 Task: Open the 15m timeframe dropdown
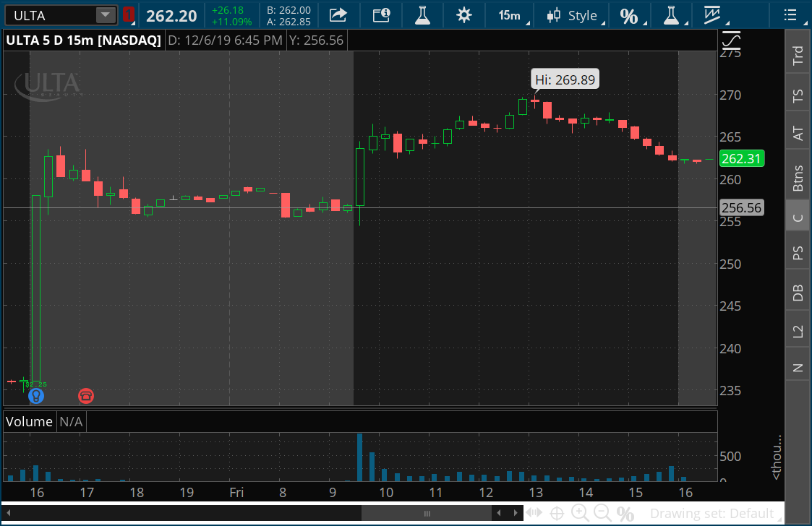tap(513, 15)
